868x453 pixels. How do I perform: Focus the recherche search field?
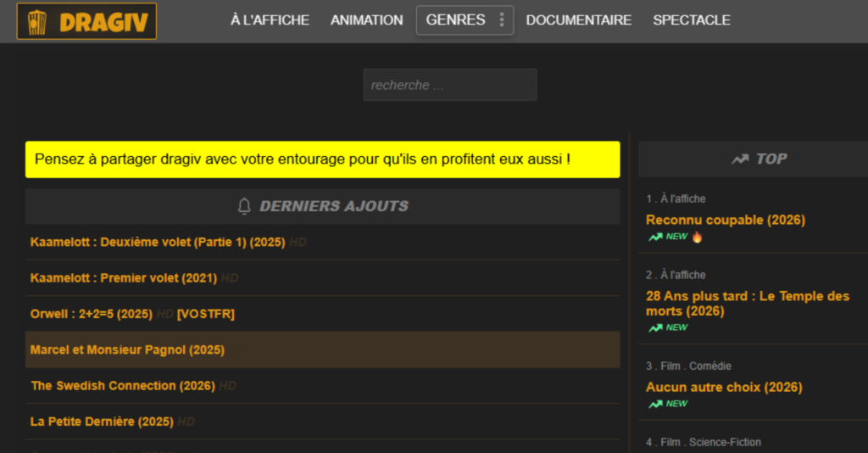click(x=449, y=85)
